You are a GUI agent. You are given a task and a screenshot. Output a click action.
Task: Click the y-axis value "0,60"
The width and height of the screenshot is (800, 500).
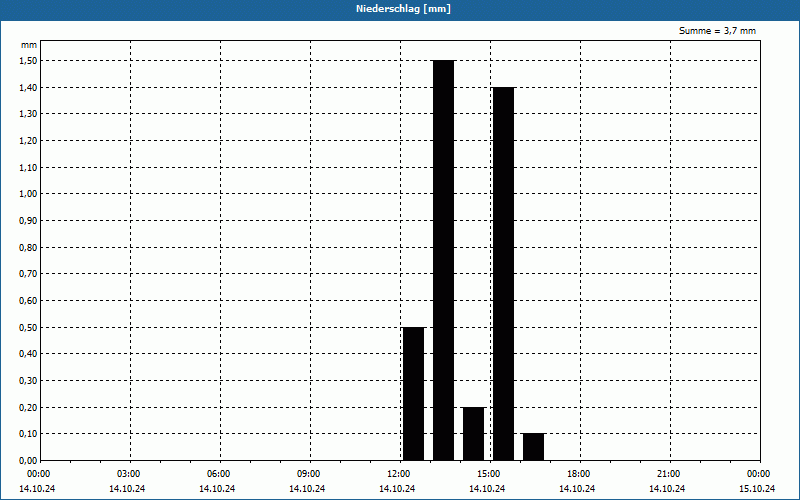29,301
